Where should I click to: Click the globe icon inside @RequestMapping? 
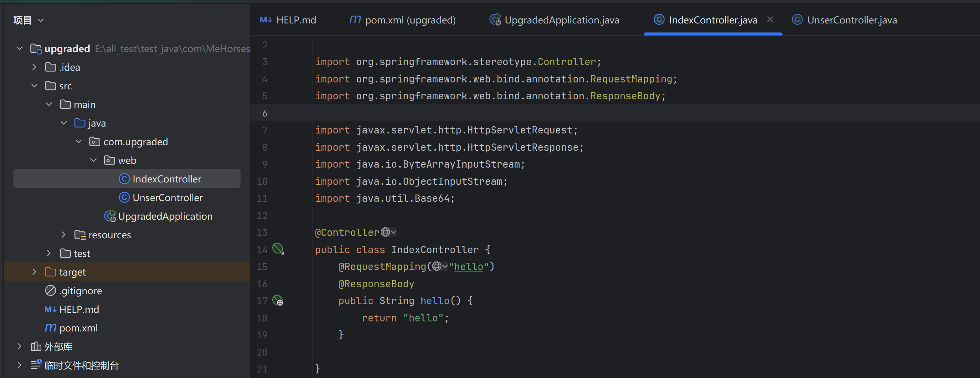[437, 266]
